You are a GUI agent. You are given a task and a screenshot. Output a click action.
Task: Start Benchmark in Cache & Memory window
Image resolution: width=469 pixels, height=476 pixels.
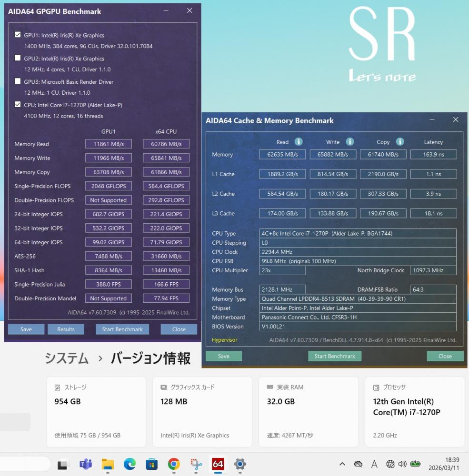pyautogui.click(x=335, y=356)
